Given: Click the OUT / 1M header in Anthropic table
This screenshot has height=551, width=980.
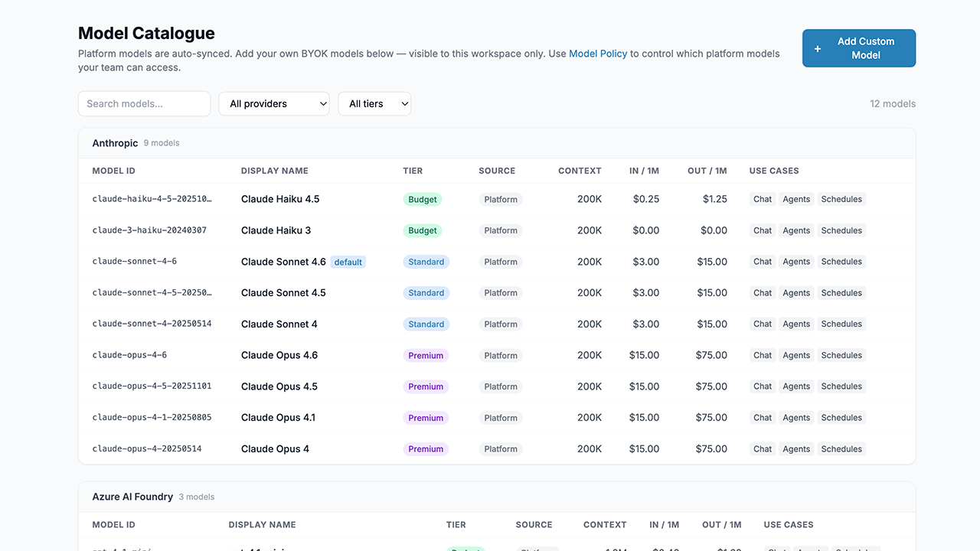Looking at the screenshot, I should (x=707, y=171).
